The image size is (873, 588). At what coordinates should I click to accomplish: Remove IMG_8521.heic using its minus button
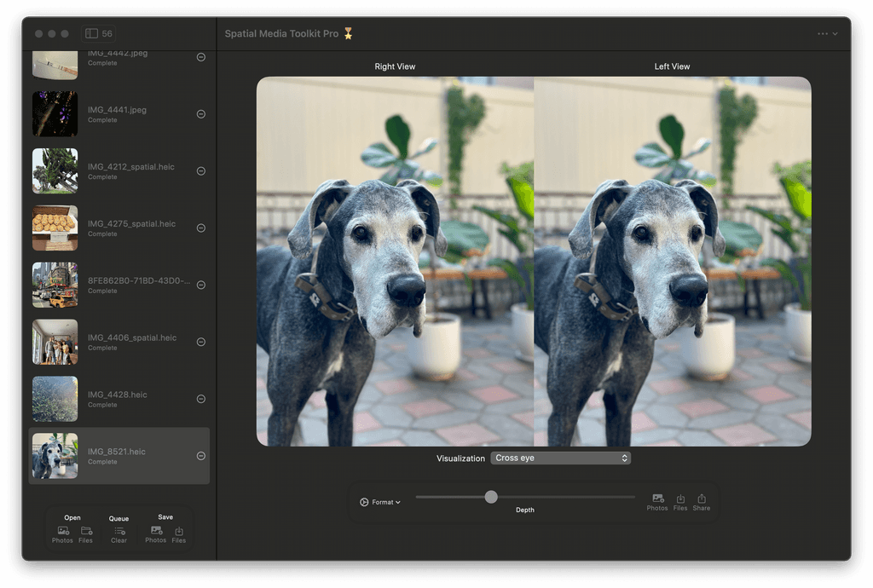[200, 456]
